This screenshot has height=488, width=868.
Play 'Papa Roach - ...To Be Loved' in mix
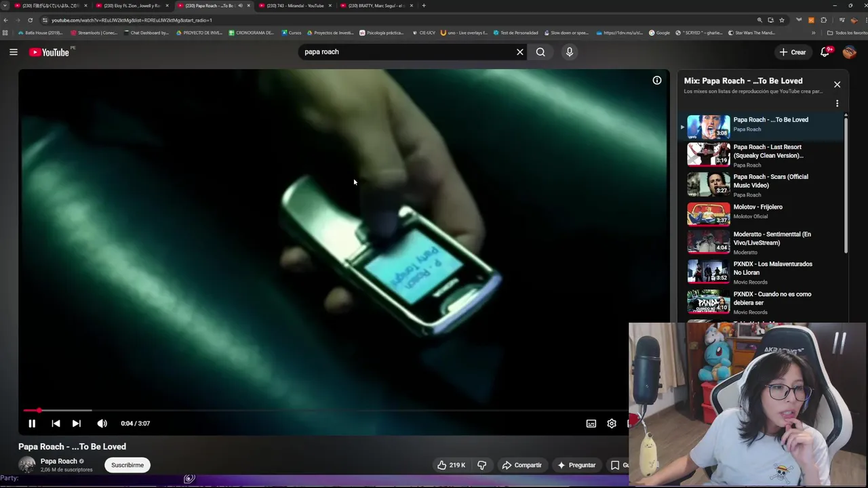click(762, 127)
